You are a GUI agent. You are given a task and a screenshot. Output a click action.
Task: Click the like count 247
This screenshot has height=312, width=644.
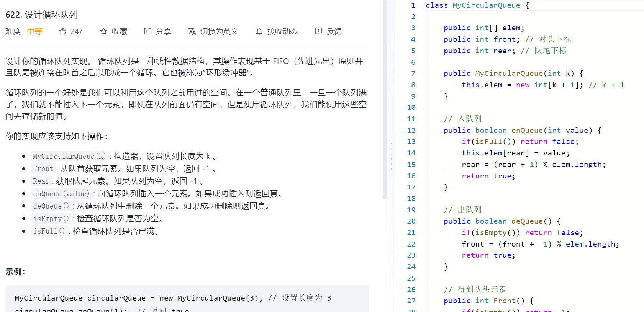point(76,31)
